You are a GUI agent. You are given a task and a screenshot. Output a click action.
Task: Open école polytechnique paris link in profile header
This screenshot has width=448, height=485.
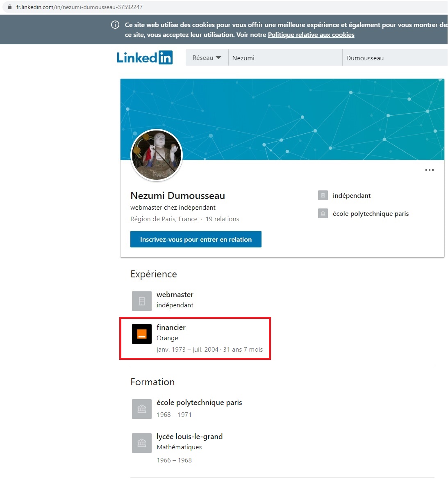tap(371, 213)
